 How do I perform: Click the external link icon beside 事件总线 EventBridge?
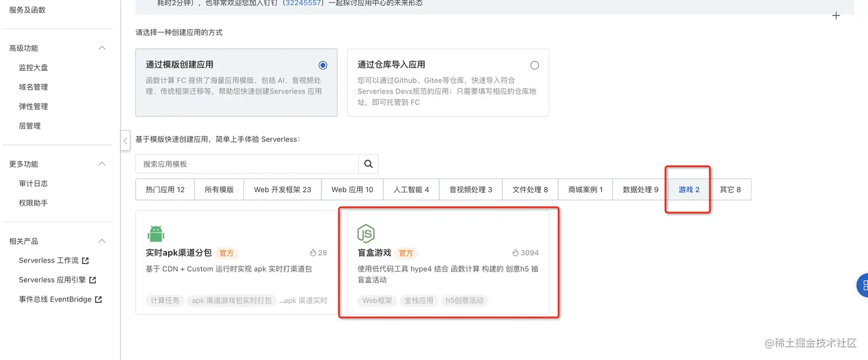98,300
